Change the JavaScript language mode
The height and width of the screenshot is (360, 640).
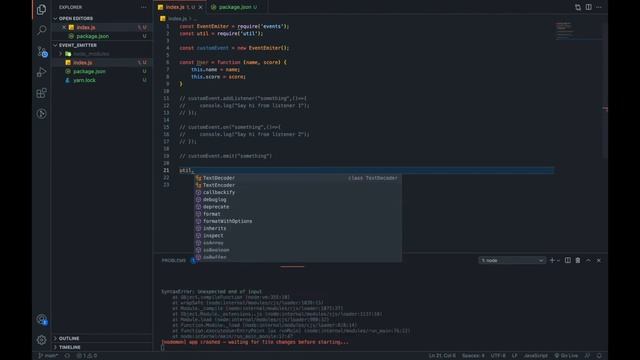pos(536,356)
